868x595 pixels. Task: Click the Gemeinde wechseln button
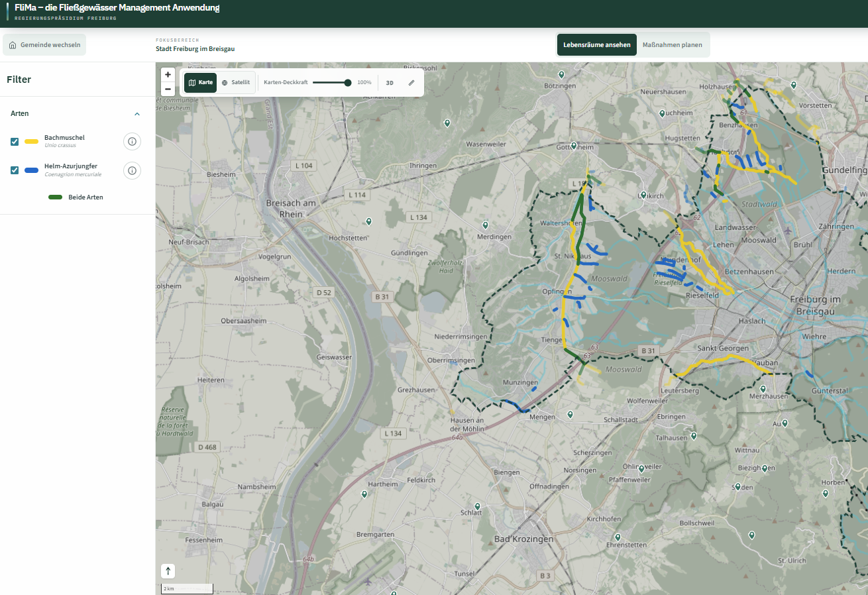click(44, 45)
